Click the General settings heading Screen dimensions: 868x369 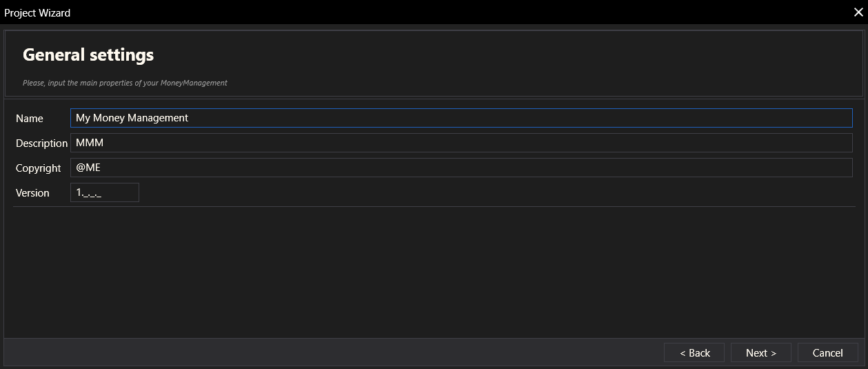tap(88, 54)
